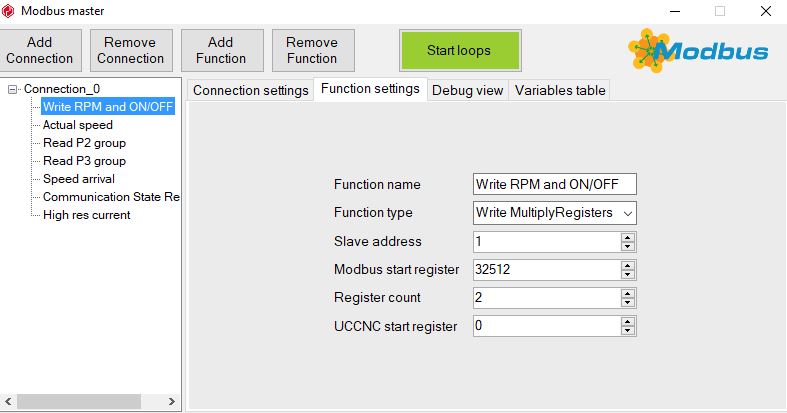Select the Read P2 group function
787x413 pixels.
[84, 143]
